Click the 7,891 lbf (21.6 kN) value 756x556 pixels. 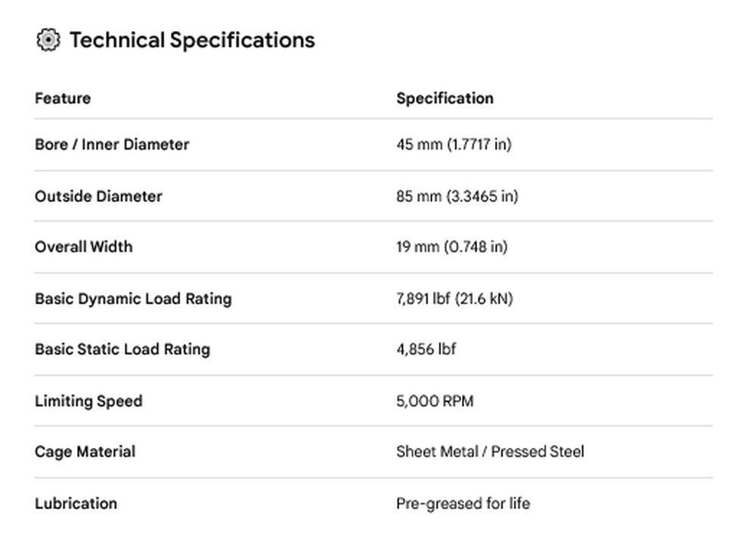coord(454,299)
